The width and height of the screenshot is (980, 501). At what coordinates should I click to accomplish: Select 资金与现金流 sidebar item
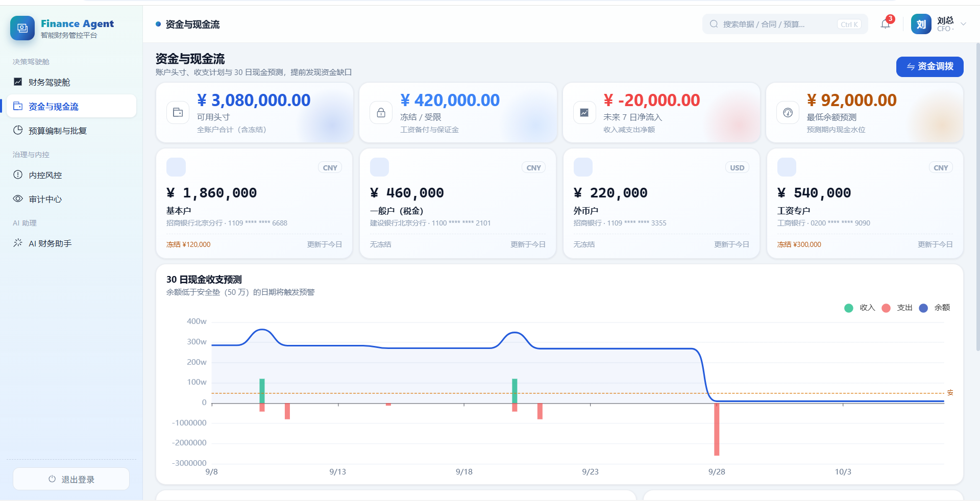pos(71,106)
